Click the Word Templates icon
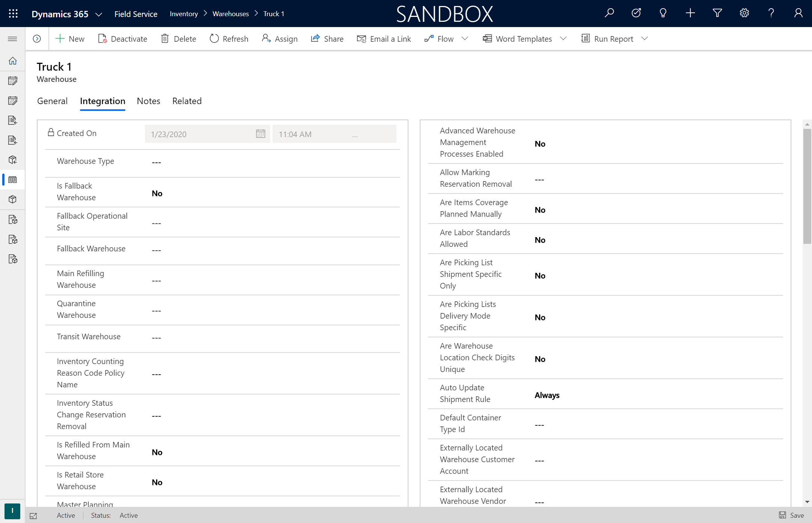812x523 pixels. point(488,38)
